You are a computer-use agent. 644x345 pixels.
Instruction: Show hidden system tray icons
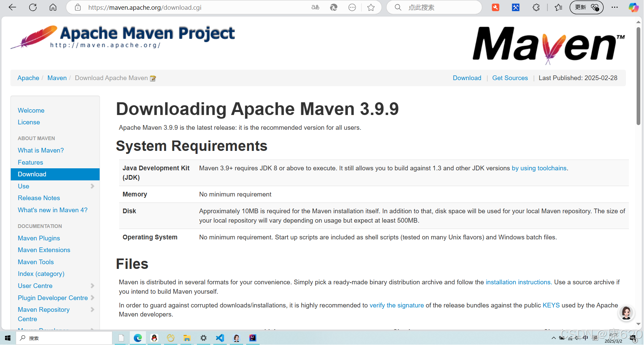pos(553,338)
